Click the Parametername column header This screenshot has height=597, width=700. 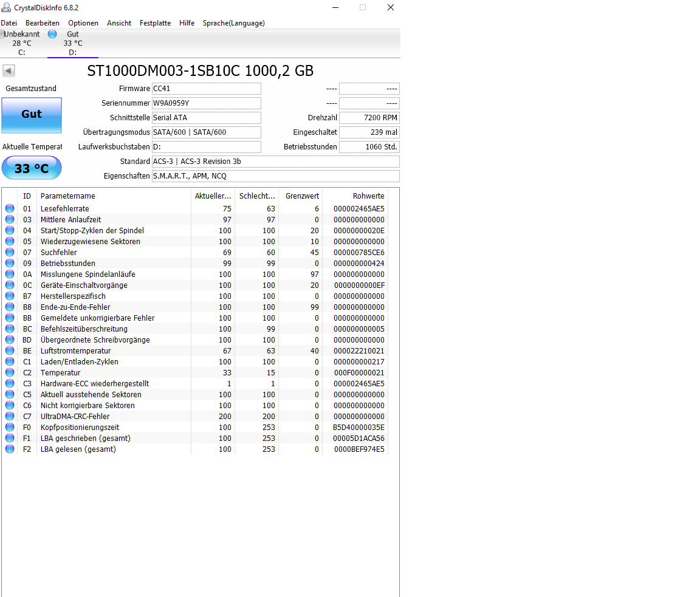click(114, 196)
